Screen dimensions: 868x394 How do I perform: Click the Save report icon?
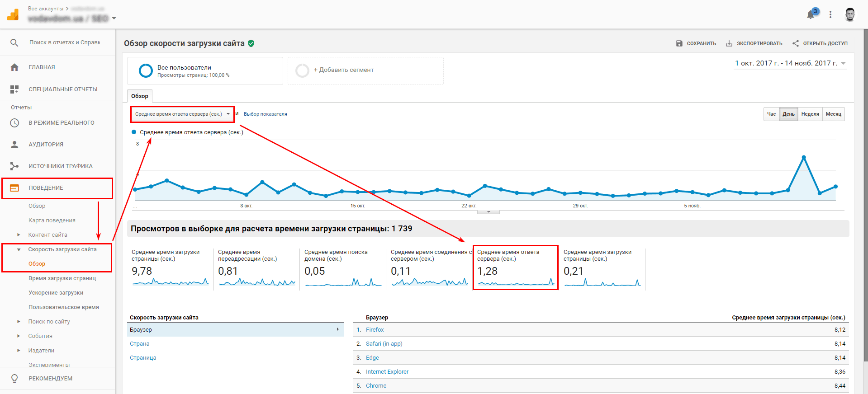(679, 43)
